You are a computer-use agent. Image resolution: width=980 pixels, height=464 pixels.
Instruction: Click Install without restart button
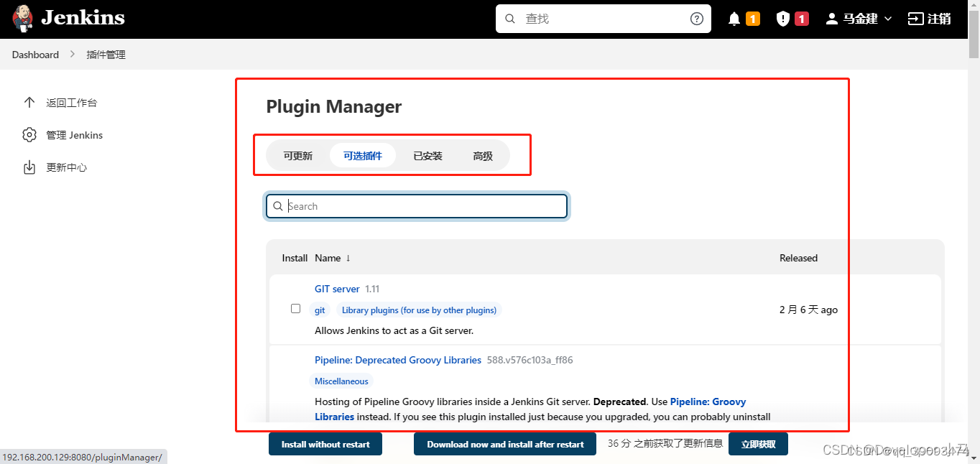click(325, 444)
